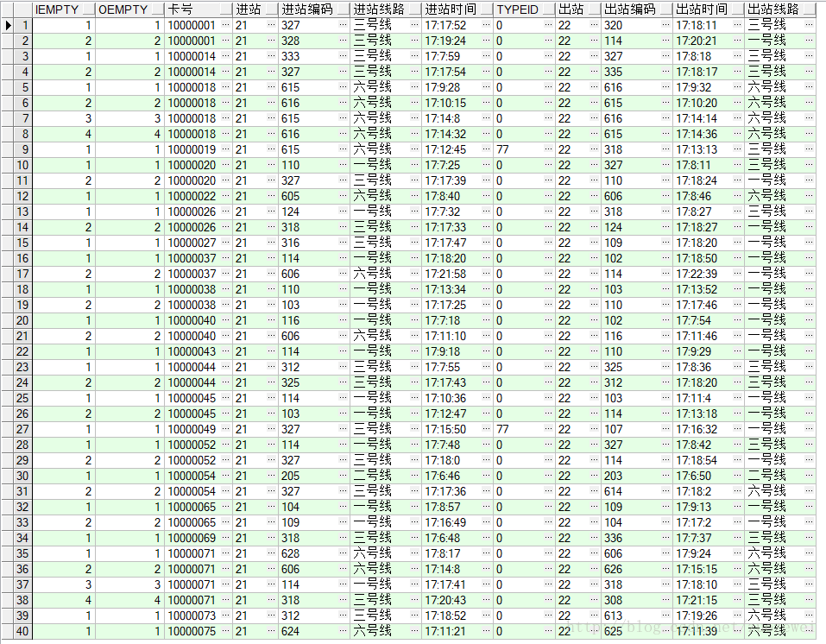Open ellipsis button beside entry code 624
Screen dimensions: 826x644
pos(344,631)
